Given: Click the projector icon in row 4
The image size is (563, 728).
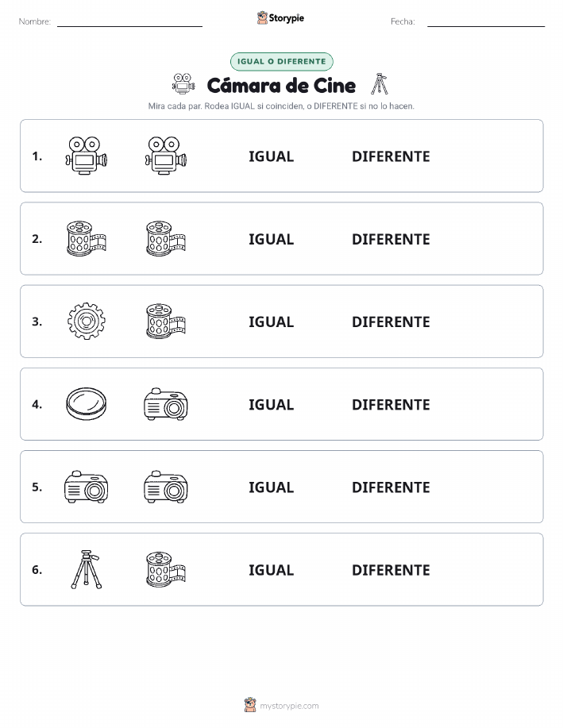Looking at the screenshot, I should coord(166,404).
